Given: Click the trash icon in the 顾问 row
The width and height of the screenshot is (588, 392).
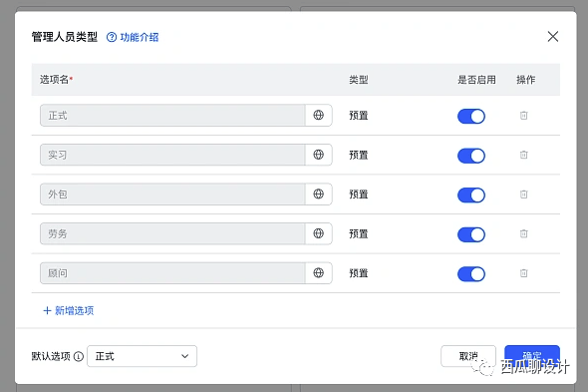Looking at the screenshot, I should tap(524, 273).
